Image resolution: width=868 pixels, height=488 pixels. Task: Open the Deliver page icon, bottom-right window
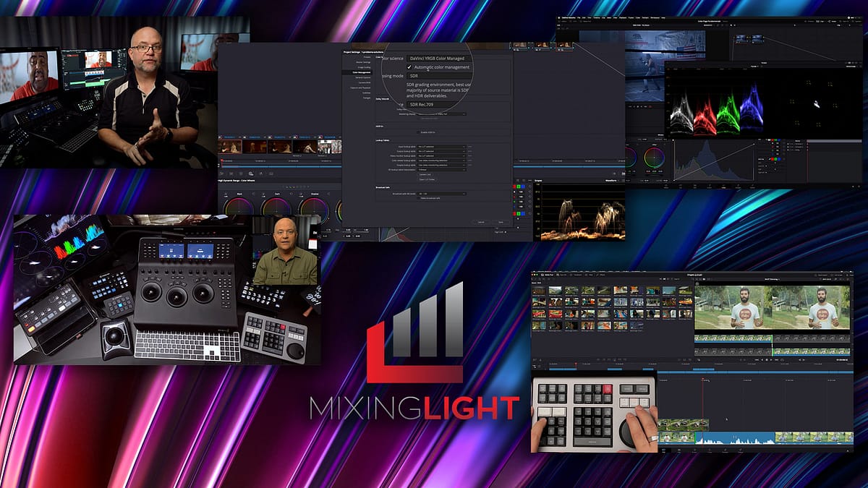pos(742,449)
